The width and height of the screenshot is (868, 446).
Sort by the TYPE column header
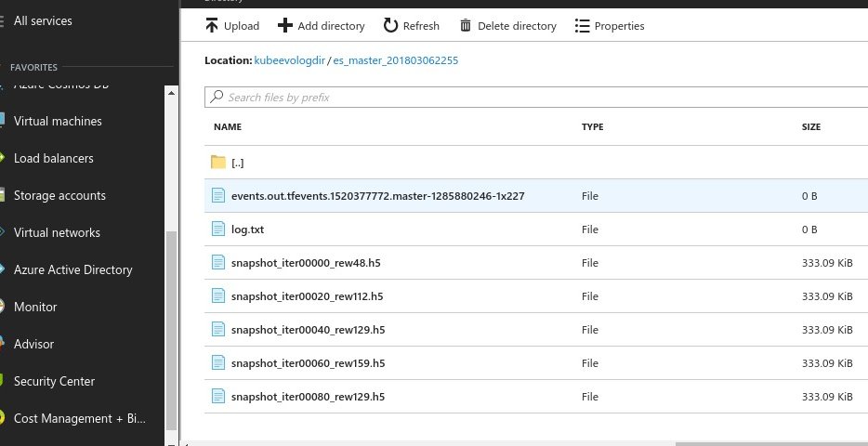point(592,126)
